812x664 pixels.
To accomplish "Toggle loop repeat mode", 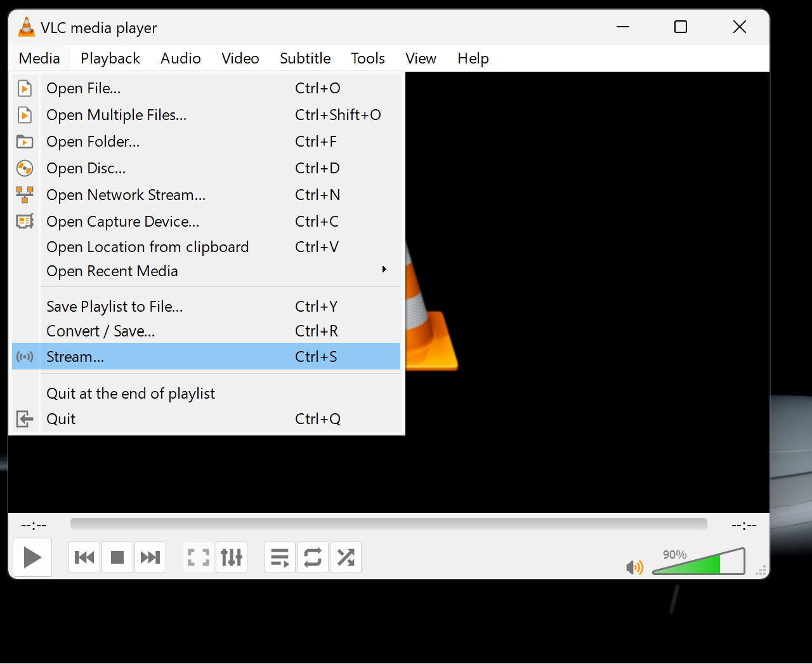I will click(313, 557).
